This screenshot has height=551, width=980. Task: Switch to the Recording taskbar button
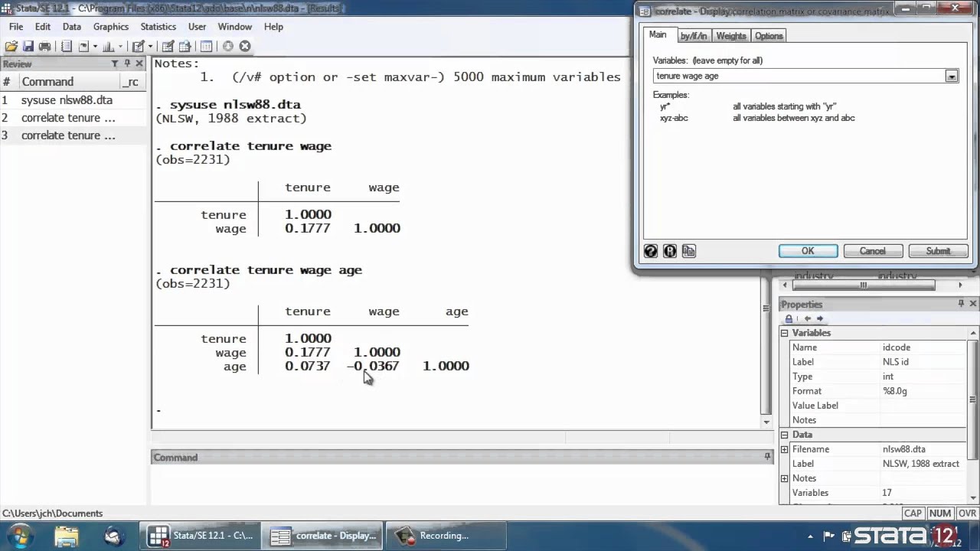(x=446, y=536)
